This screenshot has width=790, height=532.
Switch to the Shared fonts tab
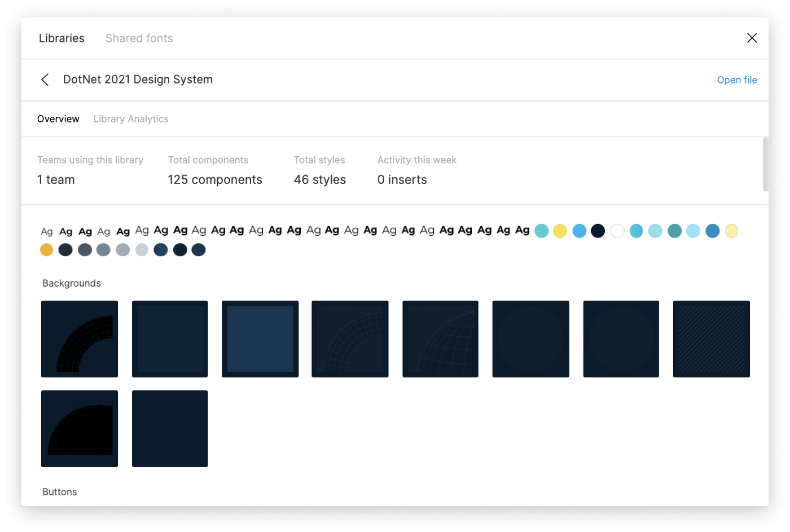click(x=139, y=38)
